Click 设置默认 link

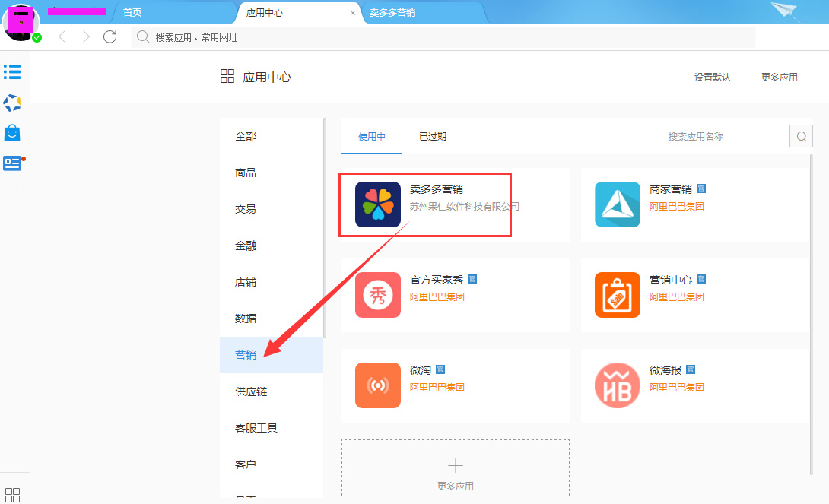tap(712, 77)
